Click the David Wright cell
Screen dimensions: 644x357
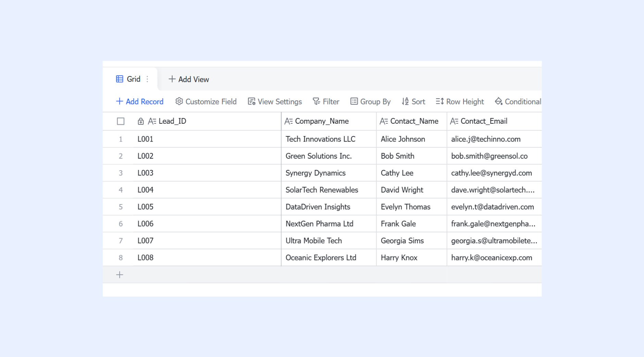412,190
